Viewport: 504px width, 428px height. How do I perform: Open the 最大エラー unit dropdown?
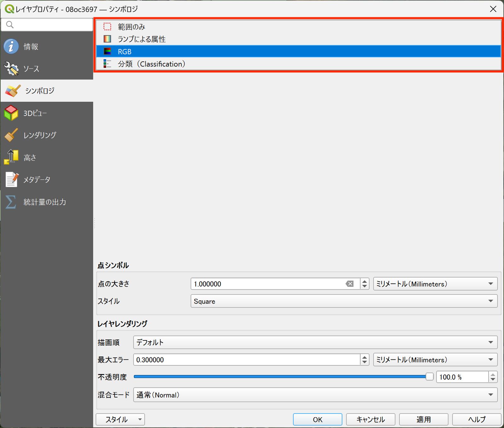pos(435,360)
